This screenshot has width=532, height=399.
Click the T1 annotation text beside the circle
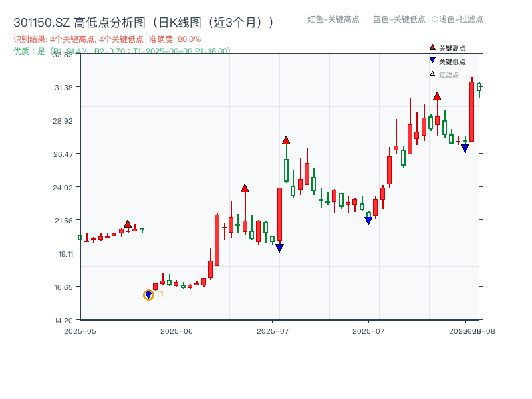[160, 295]
